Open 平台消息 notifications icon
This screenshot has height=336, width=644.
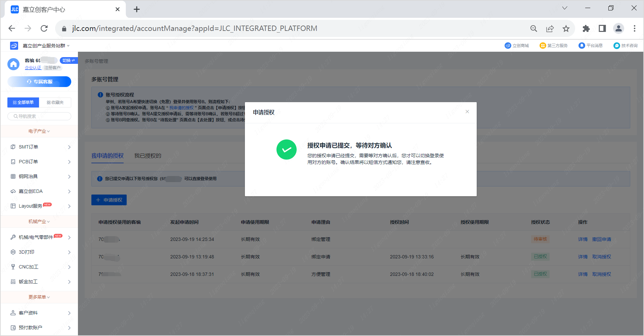(582, 46)
